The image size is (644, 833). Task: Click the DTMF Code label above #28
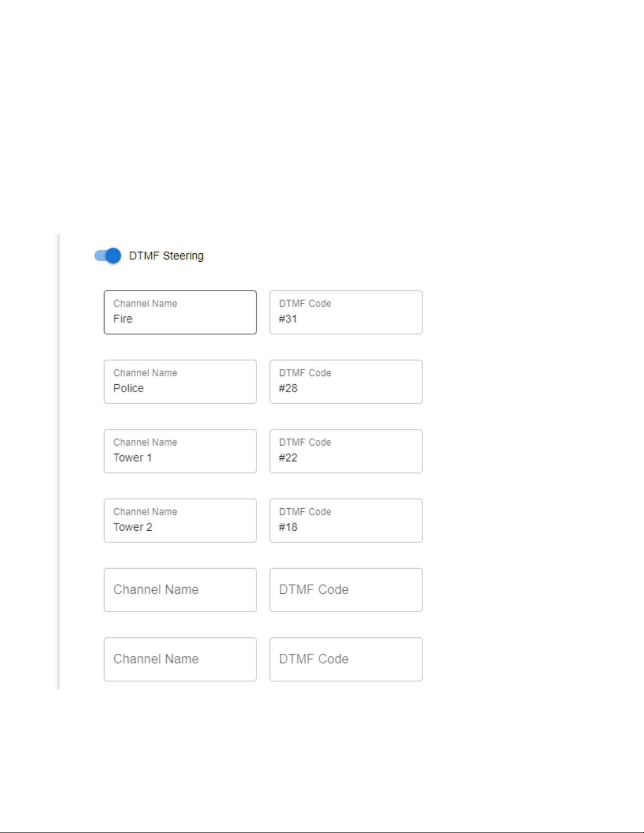pyautogui.click(x=305, y=373)
